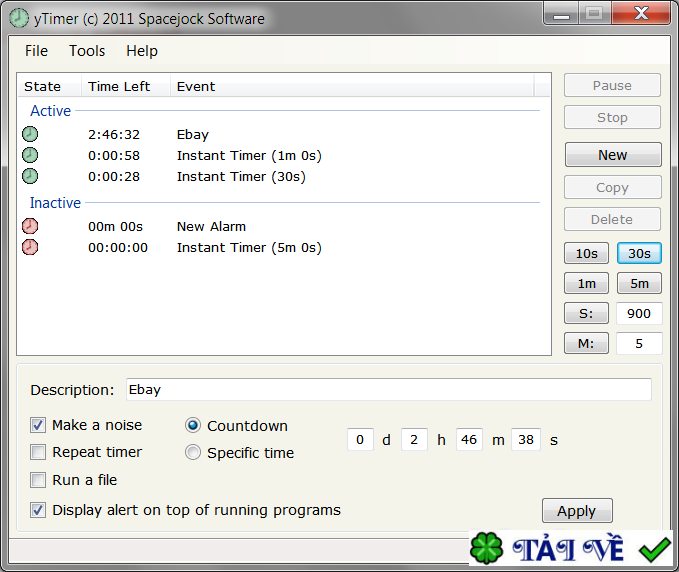Enable the Repeat timer checkbox

(38, 452)
